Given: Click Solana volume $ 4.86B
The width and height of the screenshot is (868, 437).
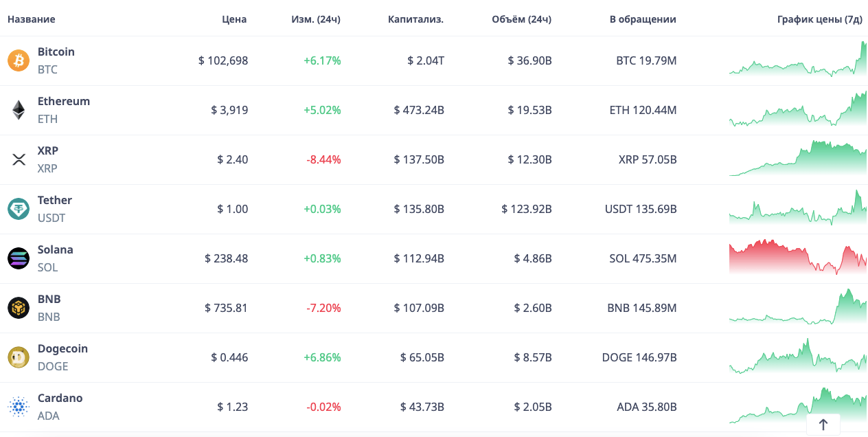Looking at the screenshot, I should 533,258.
